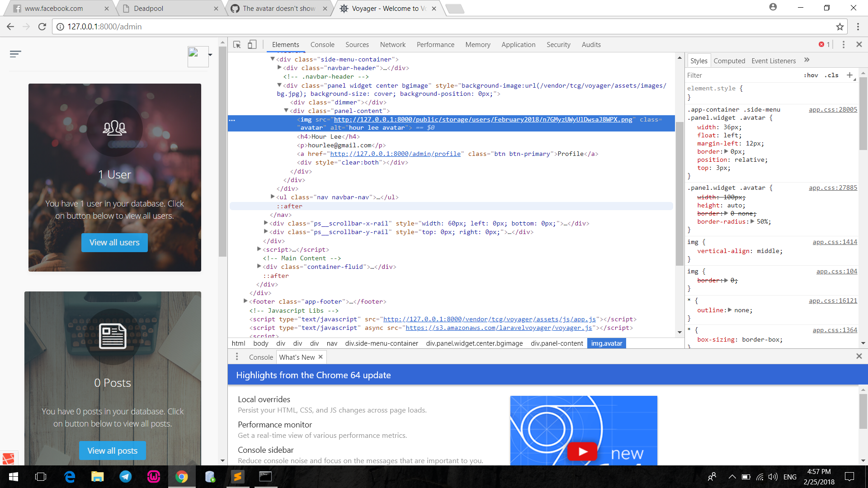The height and width of the screenshot is (488, 868).
Task: Open Chrome from the taskbar
Action: tap(182, 476)
